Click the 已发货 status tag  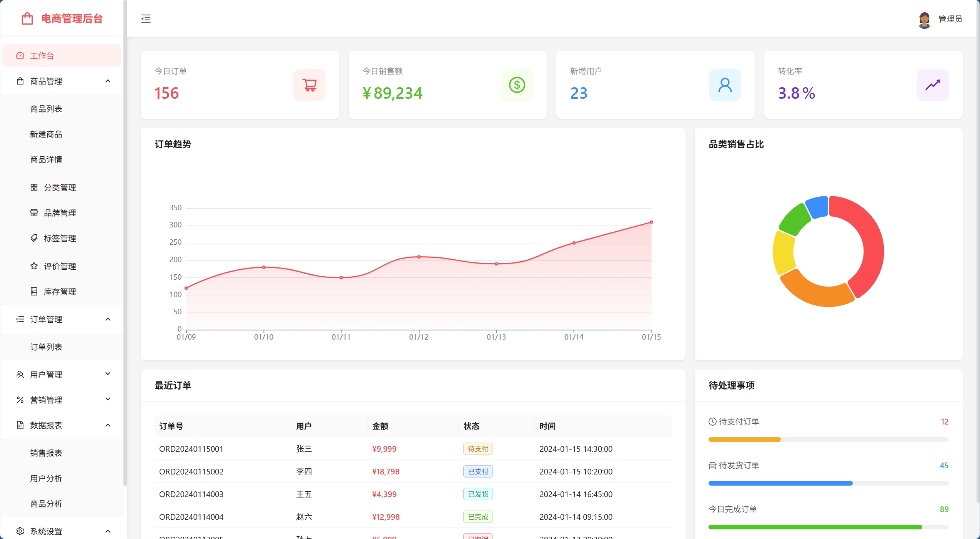click(x=478, y=494)
